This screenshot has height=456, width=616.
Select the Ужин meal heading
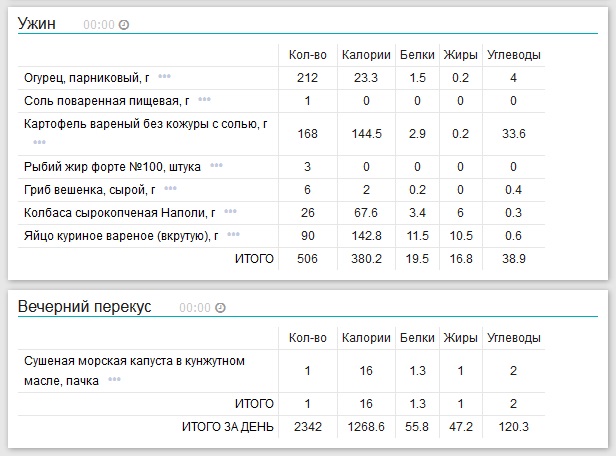click(38, 23)
